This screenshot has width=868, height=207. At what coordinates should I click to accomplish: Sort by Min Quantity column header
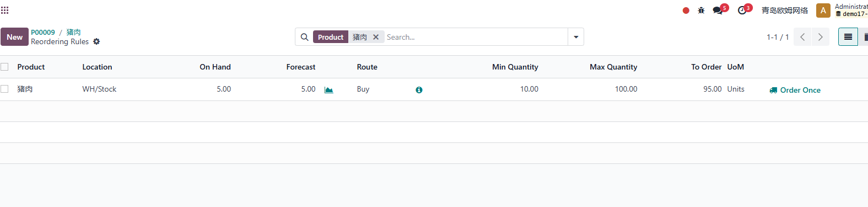[x=515, y=67]
